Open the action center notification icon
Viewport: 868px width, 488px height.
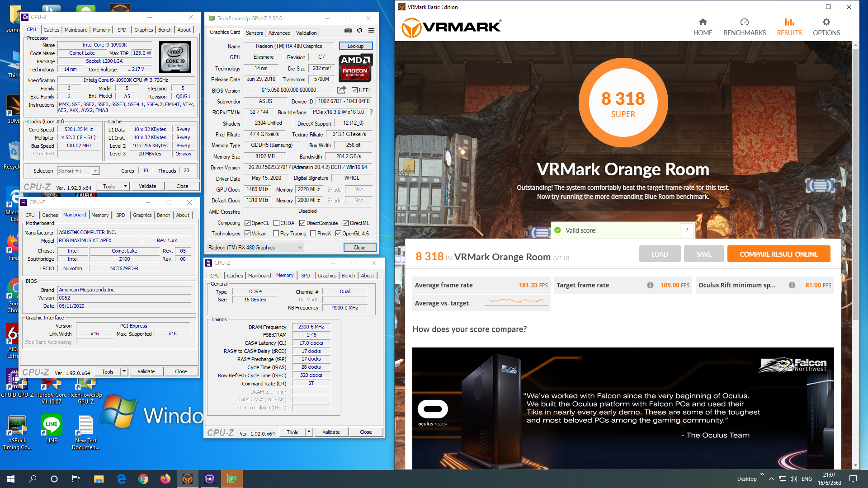(x=853, y=479)
